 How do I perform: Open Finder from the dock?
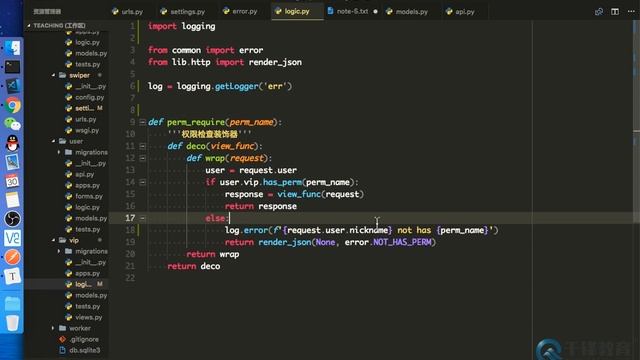click(12, 48)
